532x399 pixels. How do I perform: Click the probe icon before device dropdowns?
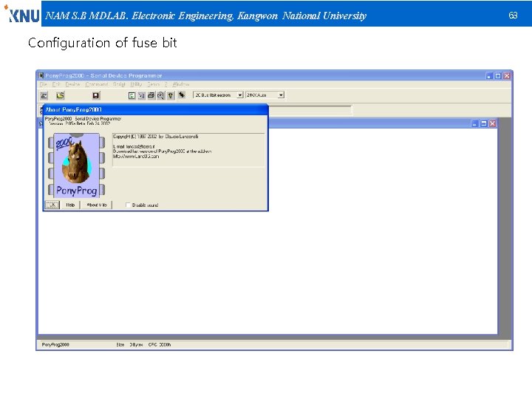point(182,95)
